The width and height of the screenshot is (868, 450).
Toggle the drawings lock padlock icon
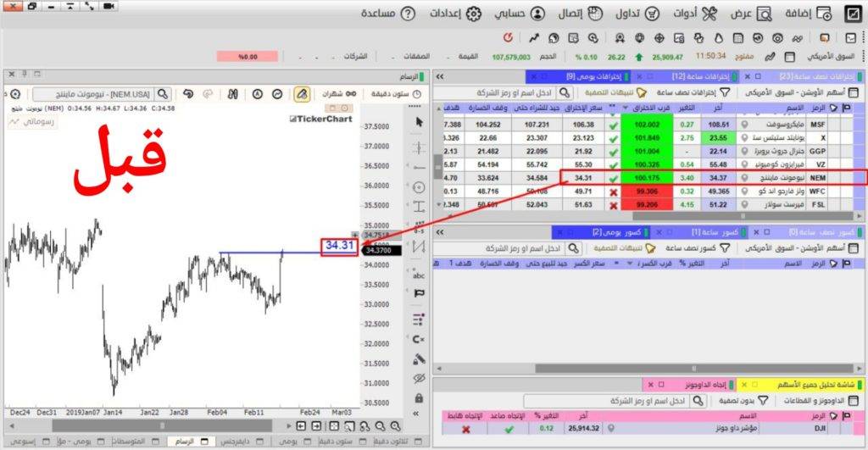pos(419,398)
